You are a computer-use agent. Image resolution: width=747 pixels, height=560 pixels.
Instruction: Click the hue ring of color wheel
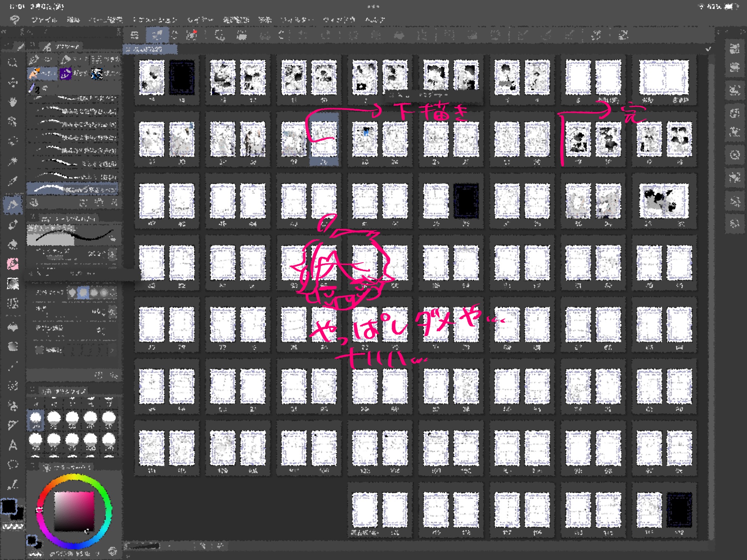tap(74, 477)
